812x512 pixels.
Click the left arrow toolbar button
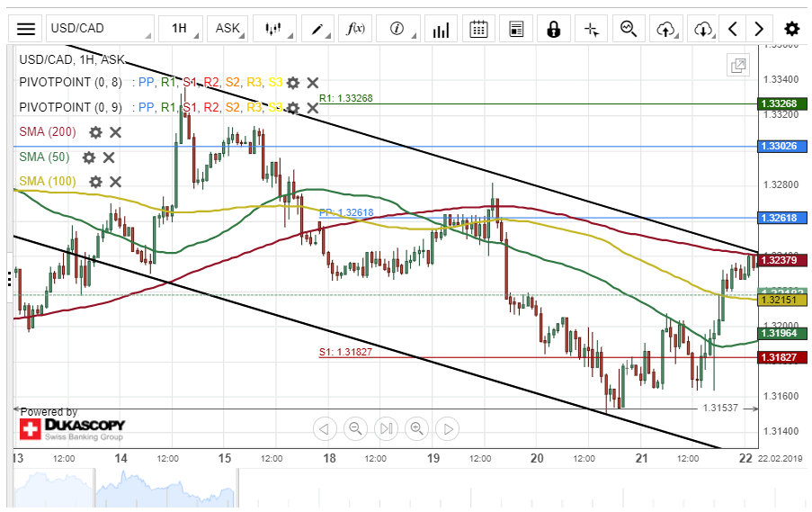[x=733, y=29]
